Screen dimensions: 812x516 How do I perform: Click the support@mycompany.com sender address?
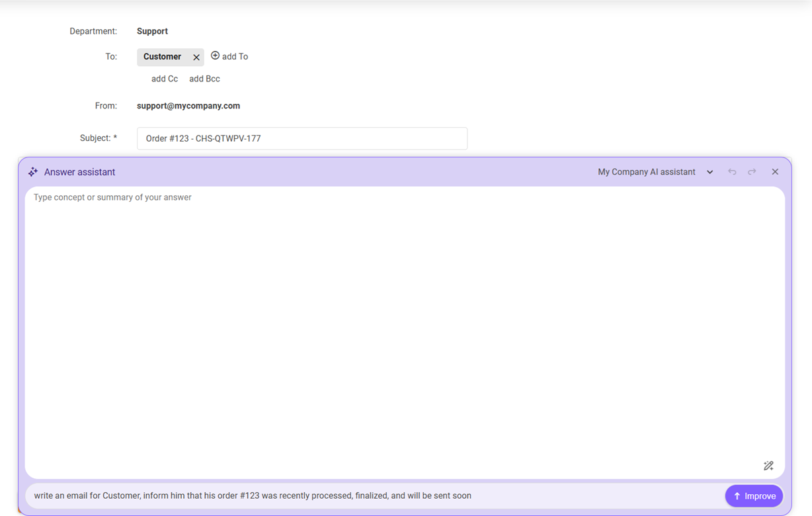point(188,106)
